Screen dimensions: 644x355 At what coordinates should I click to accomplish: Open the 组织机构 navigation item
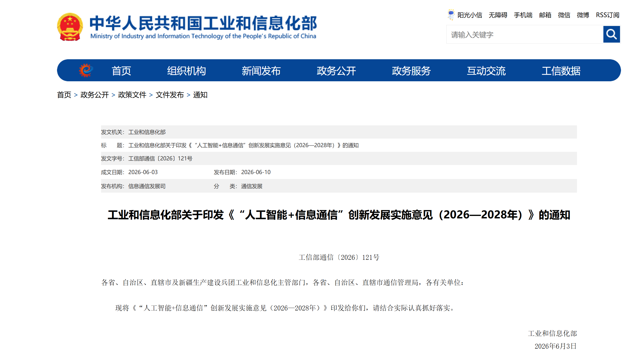pos(186,71)
